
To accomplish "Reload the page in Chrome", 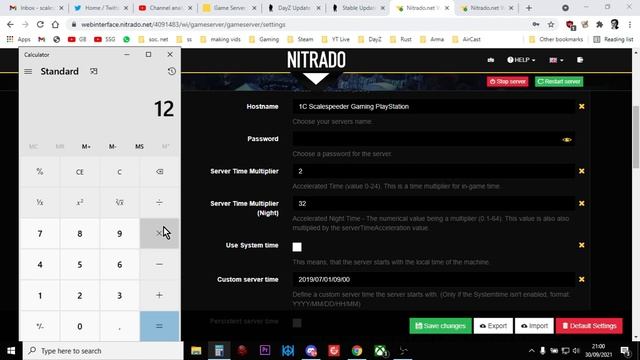I will pyautogui.click(x=40, y=24).
